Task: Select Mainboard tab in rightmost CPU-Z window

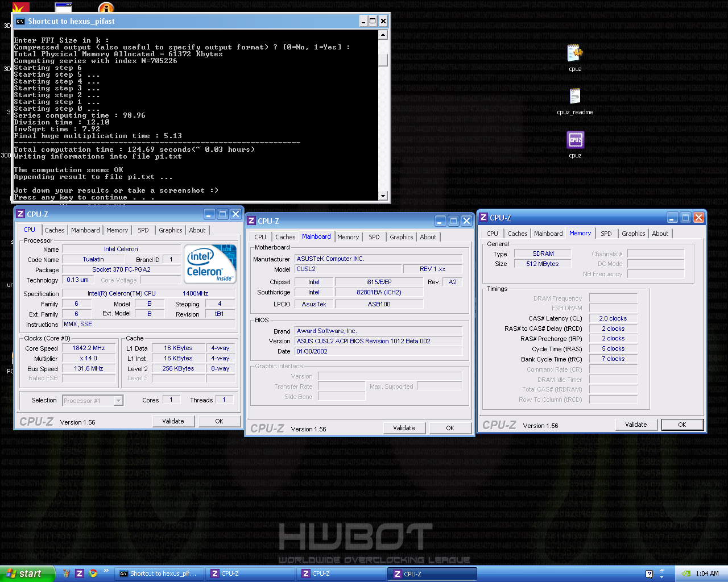Action: 548,234
